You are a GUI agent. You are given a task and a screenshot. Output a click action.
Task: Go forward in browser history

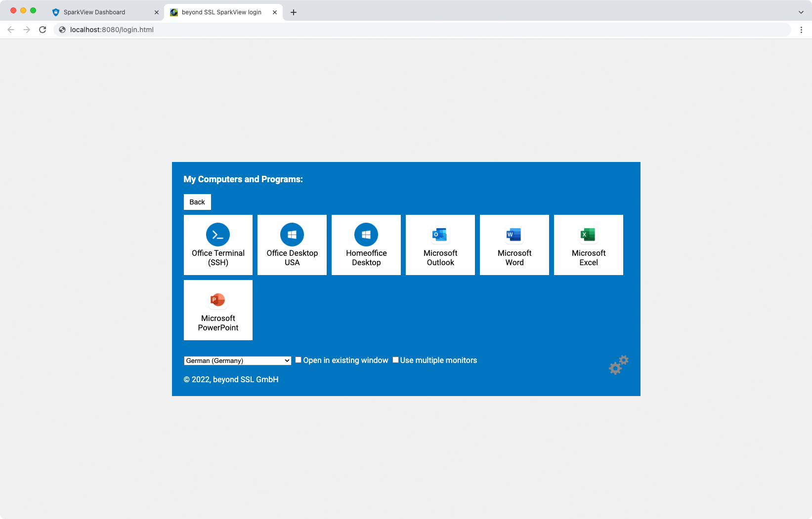coord(27,30)
